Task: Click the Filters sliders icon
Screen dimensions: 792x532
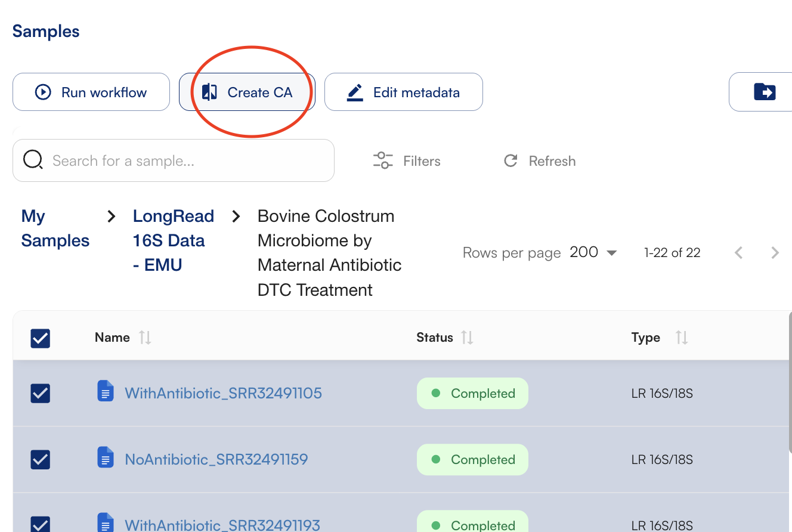Action: 383,160
